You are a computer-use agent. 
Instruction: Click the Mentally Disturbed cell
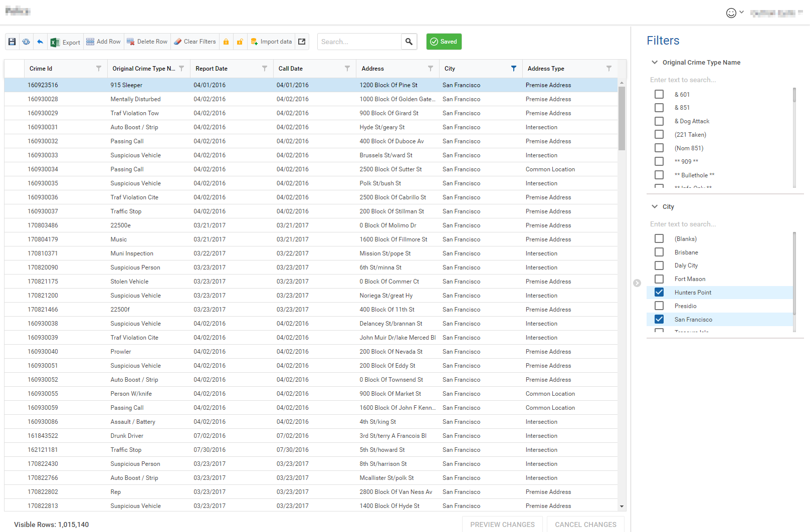149,99
